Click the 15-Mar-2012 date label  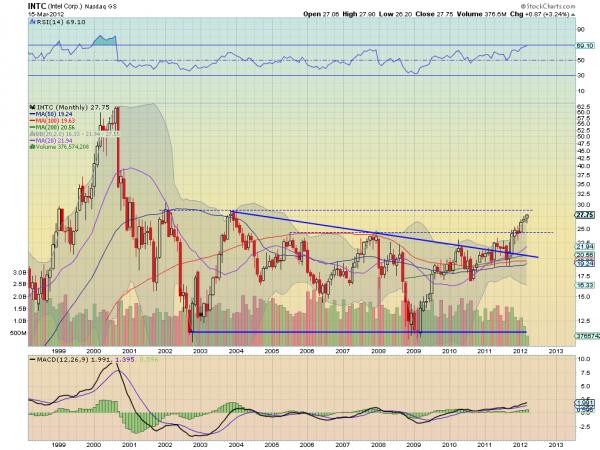(46, 14)
